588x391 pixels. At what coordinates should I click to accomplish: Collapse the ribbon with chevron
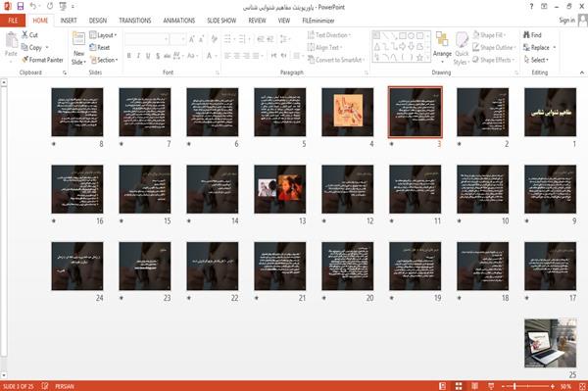click(582, 73)
